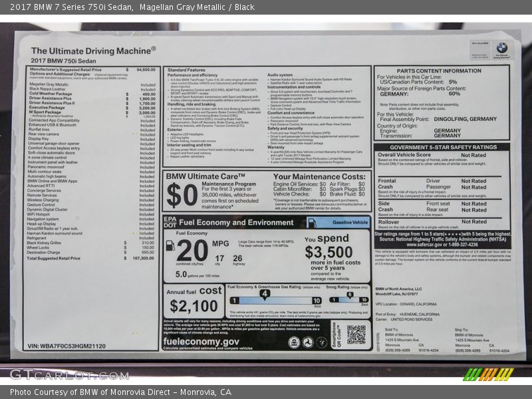The width and height of the screenshot is (532, 399).
Task: Click the Government 5-Star Safety Ratings header
Action: (x=443, y=147)
